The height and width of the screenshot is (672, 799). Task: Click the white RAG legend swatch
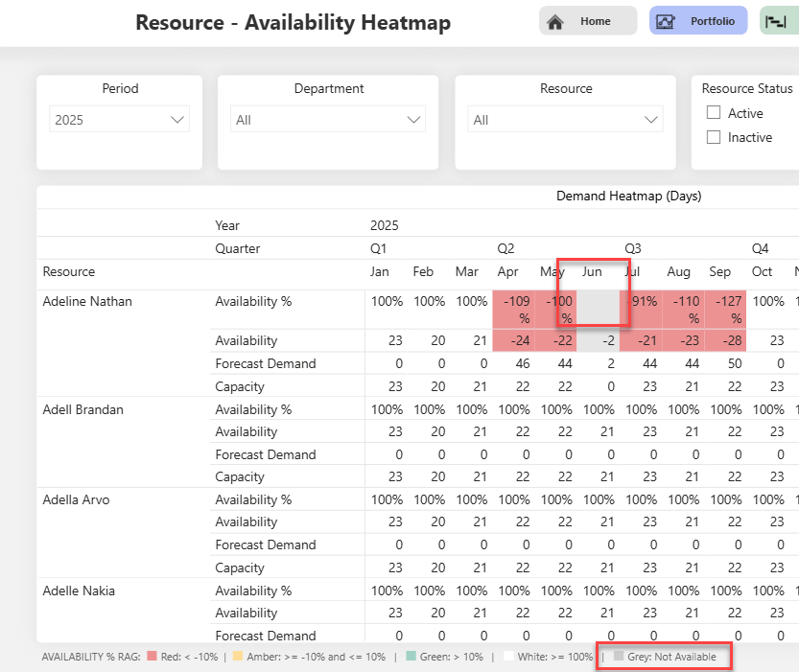(508, 657)
